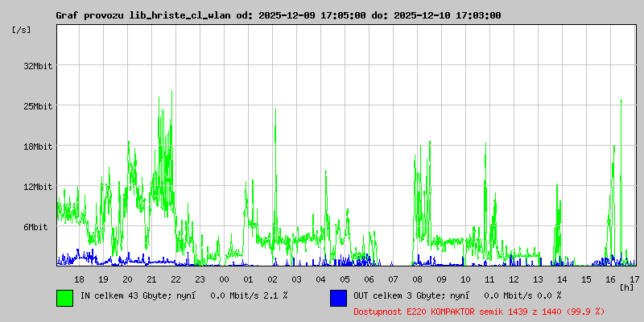Click hour label '20' on the time axis
The width and height of the screenshot is (644, 322).
[128, 279]
